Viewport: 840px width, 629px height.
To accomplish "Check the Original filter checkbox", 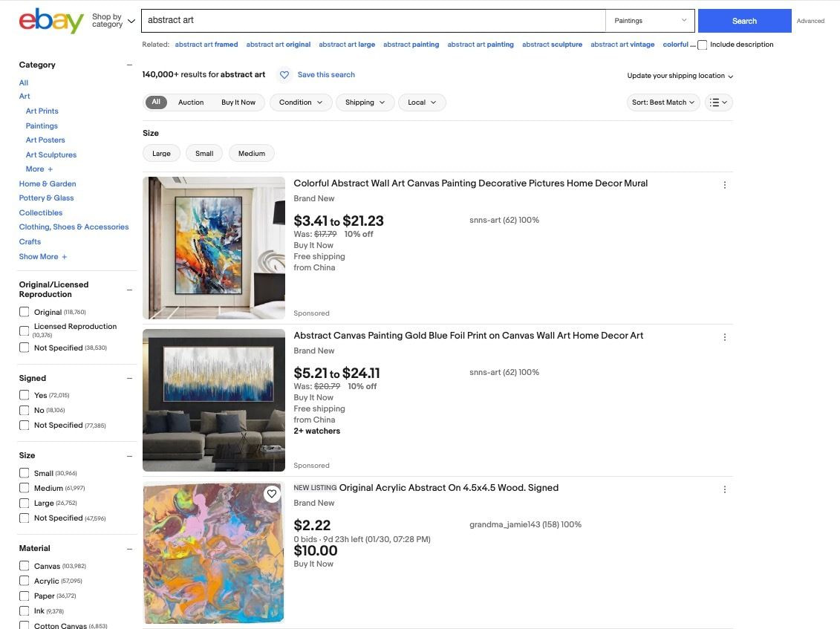I will (25, 312).
